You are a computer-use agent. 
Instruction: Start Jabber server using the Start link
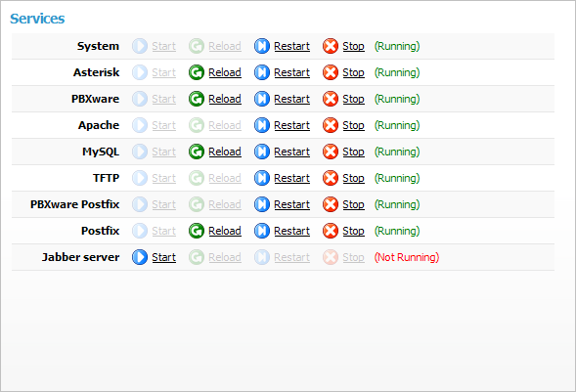(x=164, y=257)
